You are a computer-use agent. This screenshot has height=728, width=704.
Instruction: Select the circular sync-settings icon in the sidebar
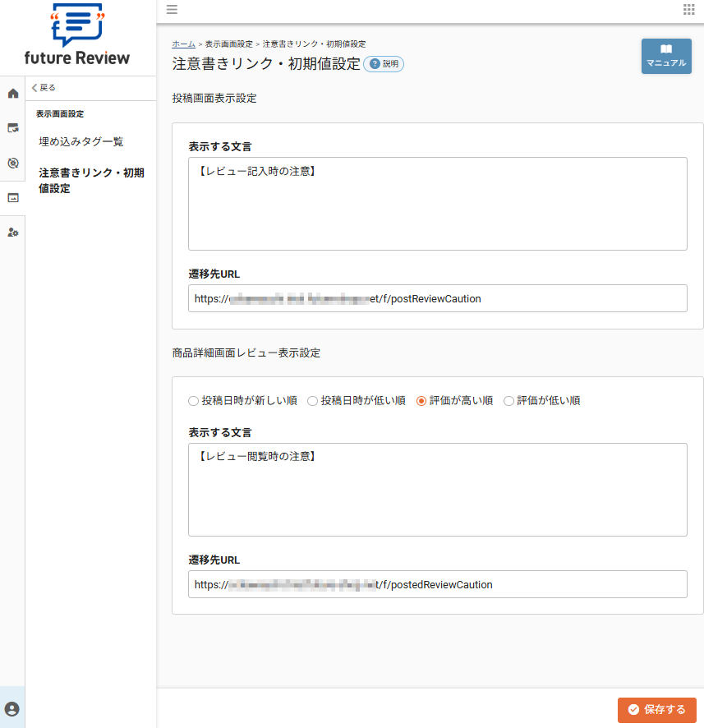[x=12, y=162]
